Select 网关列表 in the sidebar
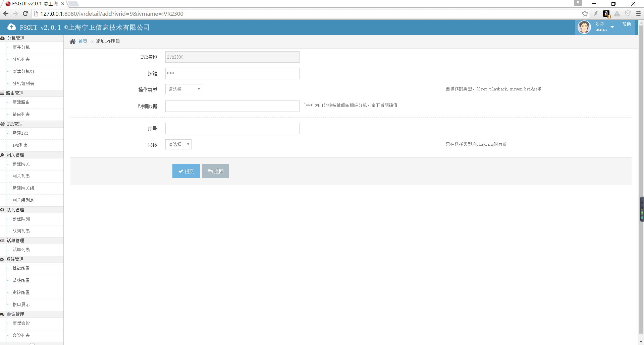 click(x=21, y=176)
